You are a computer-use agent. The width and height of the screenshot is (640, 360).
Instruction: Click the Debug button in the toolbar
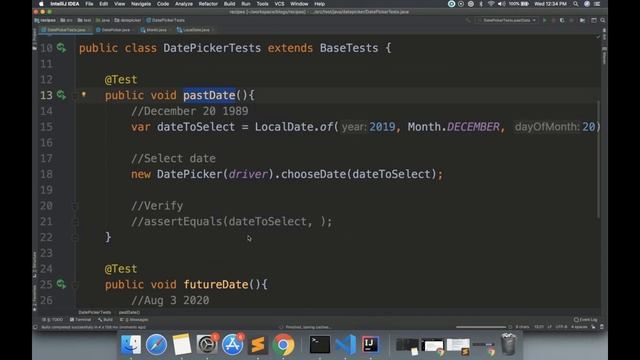tap(553, 20)
